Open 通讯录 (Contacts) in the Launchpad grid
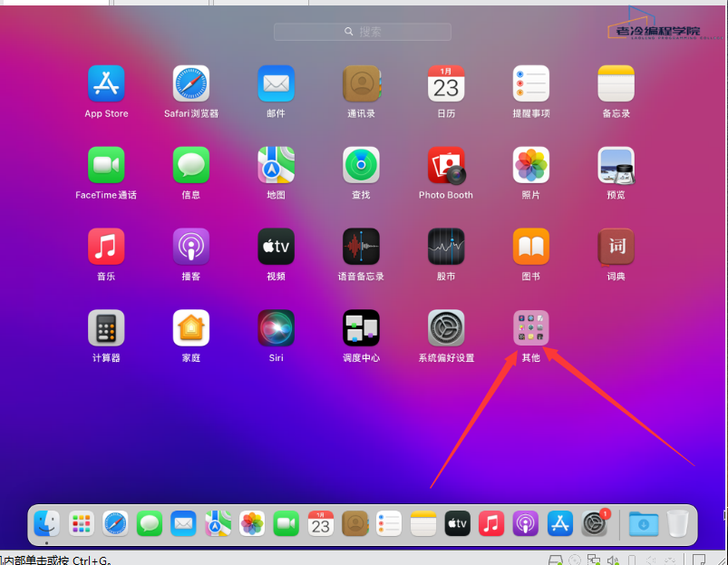This screenshot has height=565, width=728. [361, 83]
